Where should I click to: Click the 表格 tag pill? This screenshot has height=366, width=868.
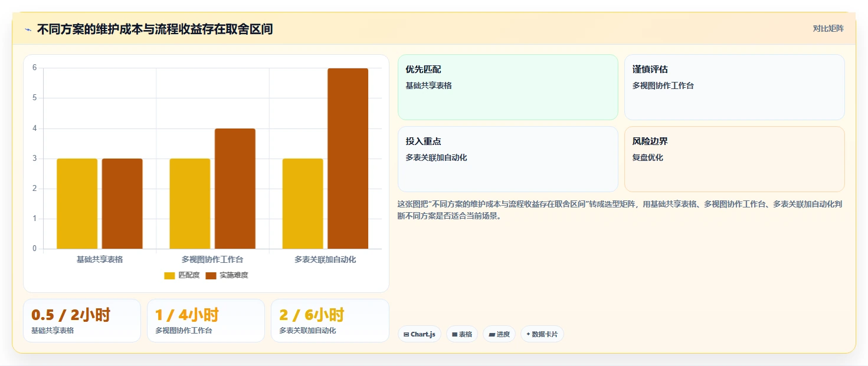coord(462,334)
